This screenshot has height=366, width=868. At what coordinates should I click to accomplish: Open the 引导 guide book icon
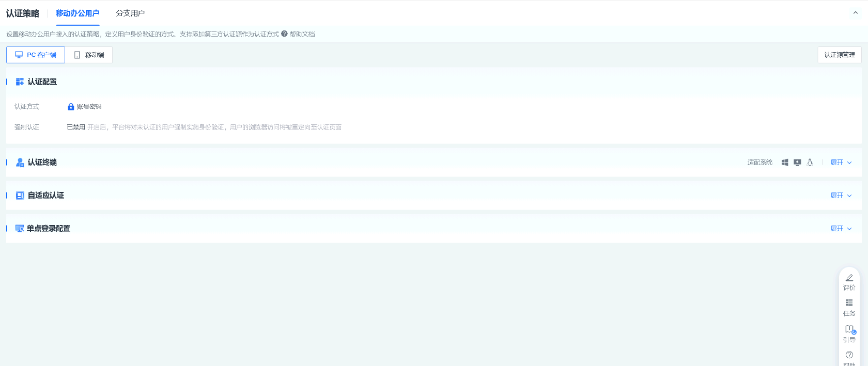click(849, 329)
